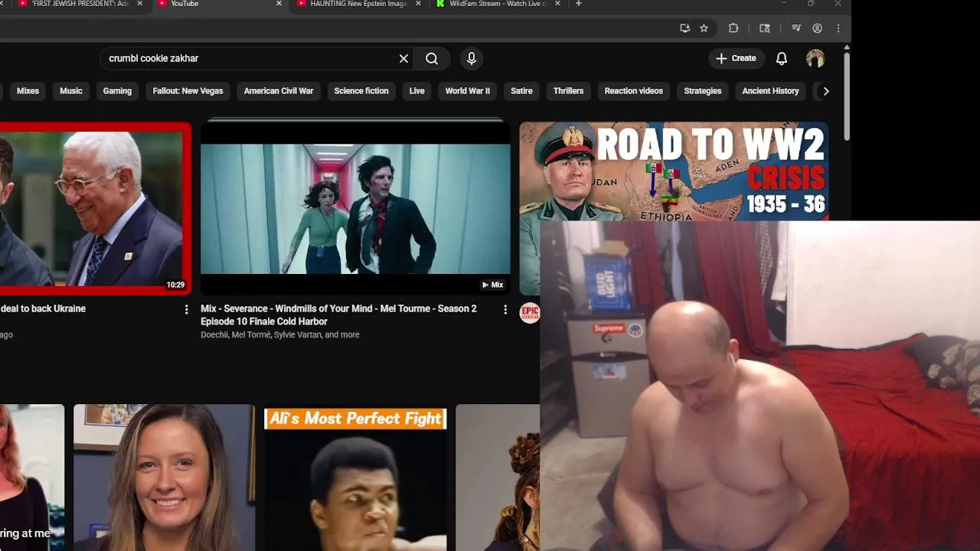
Task: Close the HAUNTING New Epstein tab
Action: (x=418, y=4)
